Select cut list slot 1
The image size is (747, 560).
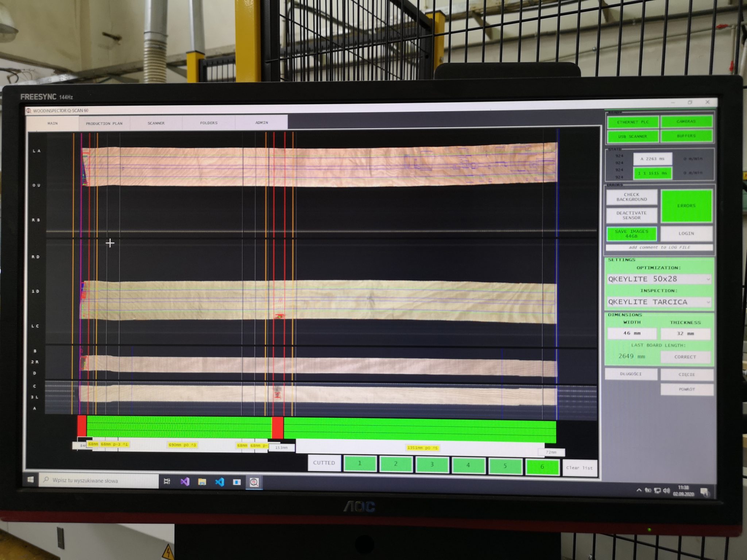point(360,463)
